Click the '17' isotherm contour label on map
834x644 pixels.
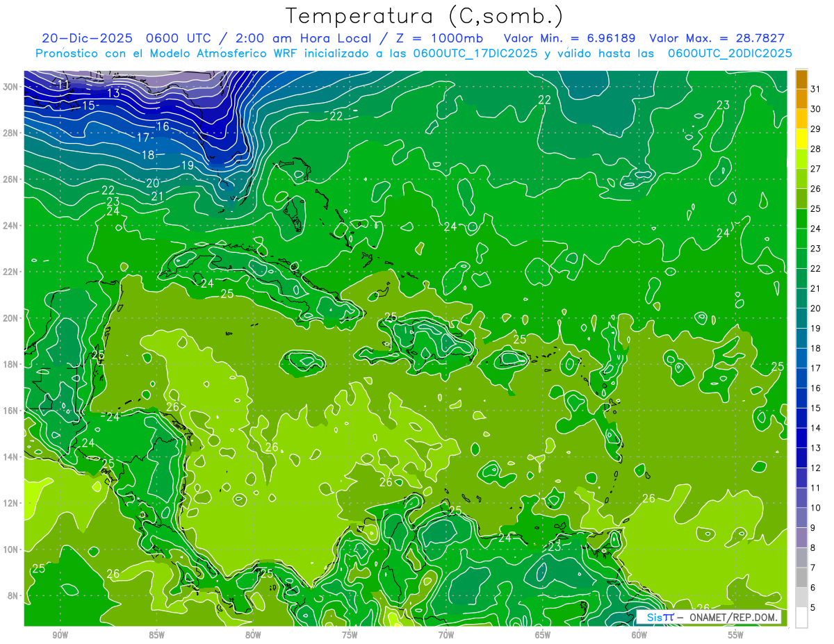coord(142,138)
